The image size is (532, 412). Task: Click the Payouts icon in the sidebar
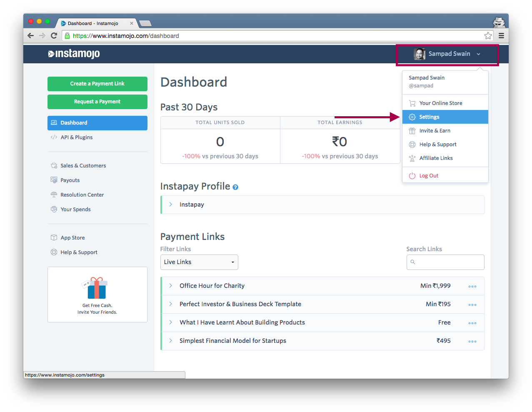point(54,180)
